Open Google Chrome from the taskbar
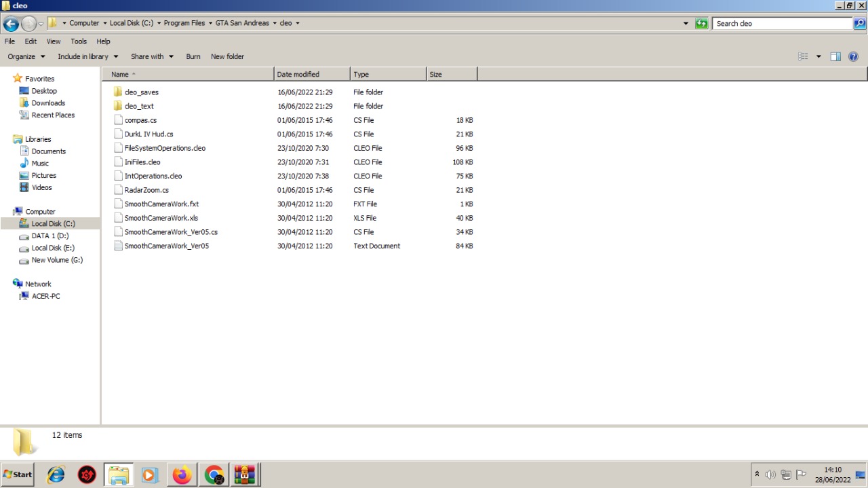The height and width of the screenshot is (488, 868). click(214, 474)
